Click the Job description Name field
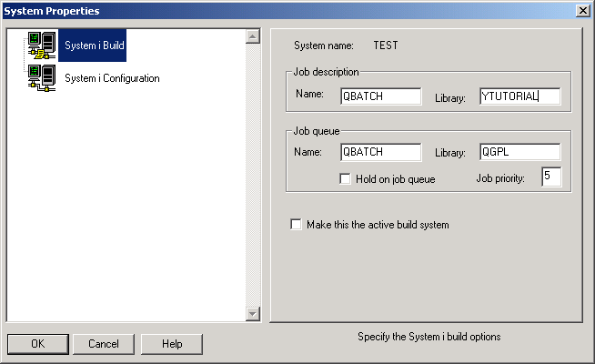Screen dimensions: 595x364 click(x=380, y=96)
